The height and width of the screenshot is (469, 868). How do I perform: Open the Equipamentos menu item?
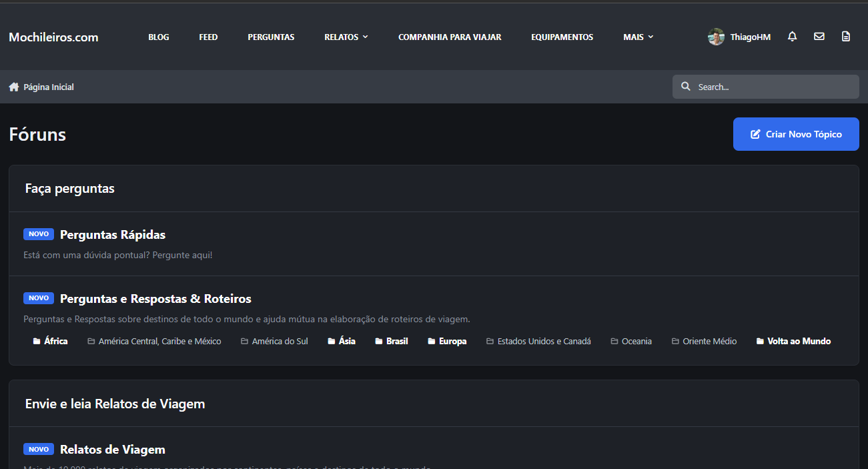(562, 37)
